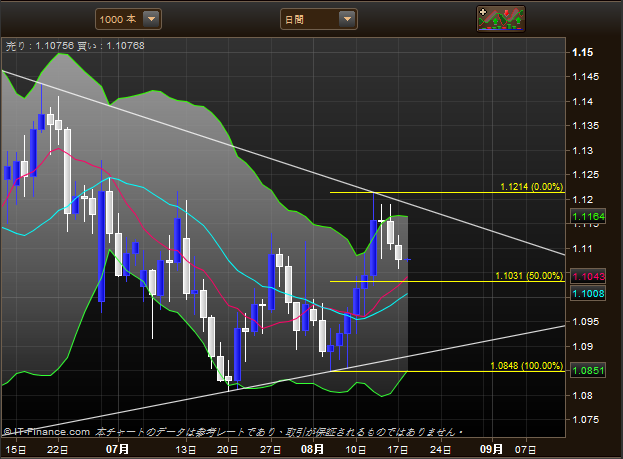Screen dimensions: 623x459
Task: Click the green 1.1164 upper band value tag
Action: tap(588, 217)
